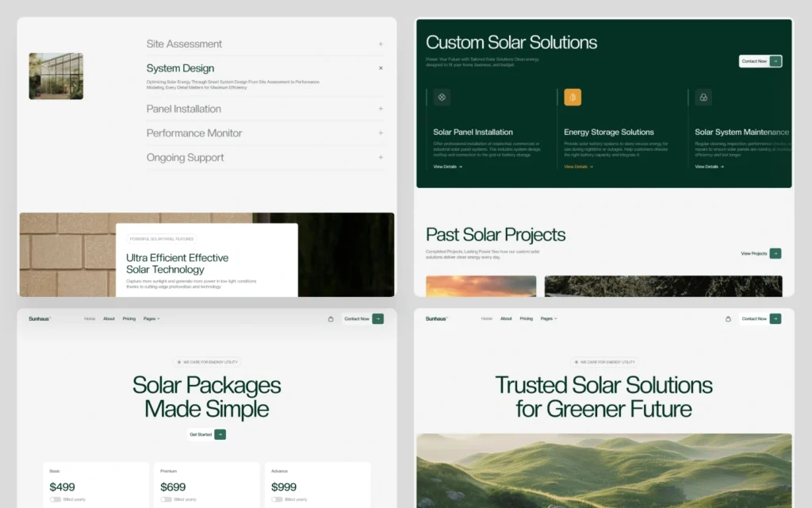This screenshot has height=508, width=812.
Task: Click the $999 Advance plan price
Action: click(x=284, y=487)
